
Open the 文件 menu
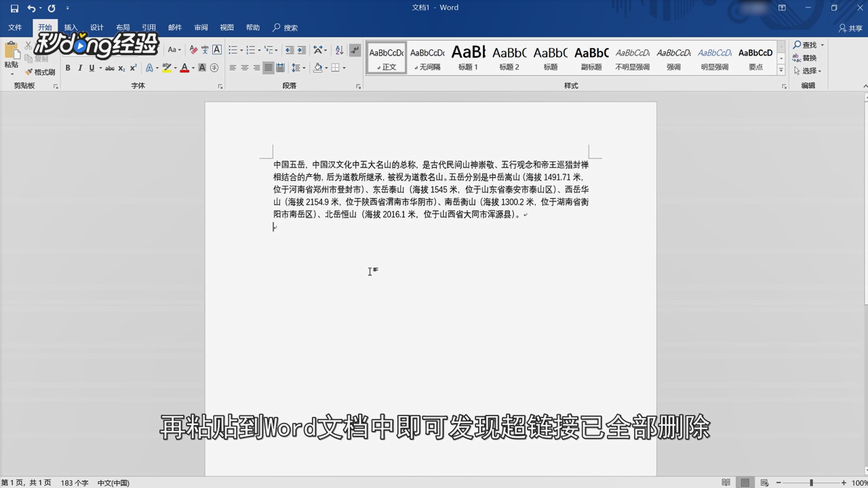(15, 28)
